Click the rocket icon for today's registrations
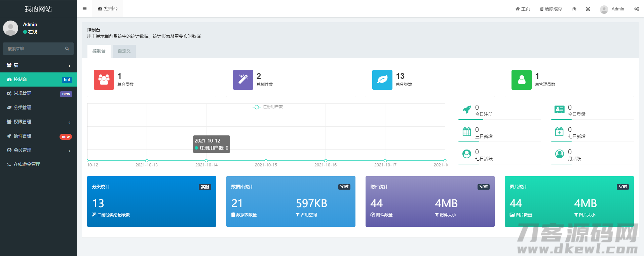 [467, 109]
